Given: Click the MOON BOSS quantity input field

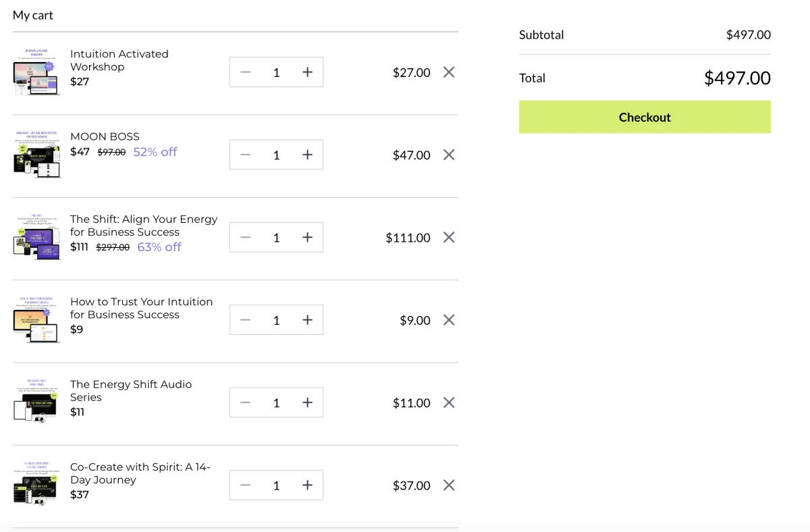Looking at the screenshot, I should pyautogui.click(x=276, y=155).
